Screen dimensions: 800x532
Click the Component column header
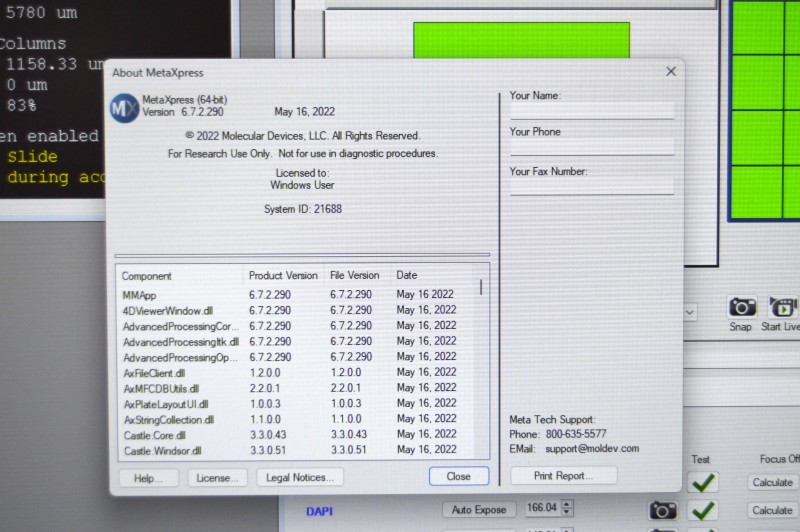(x=147, y=276)
